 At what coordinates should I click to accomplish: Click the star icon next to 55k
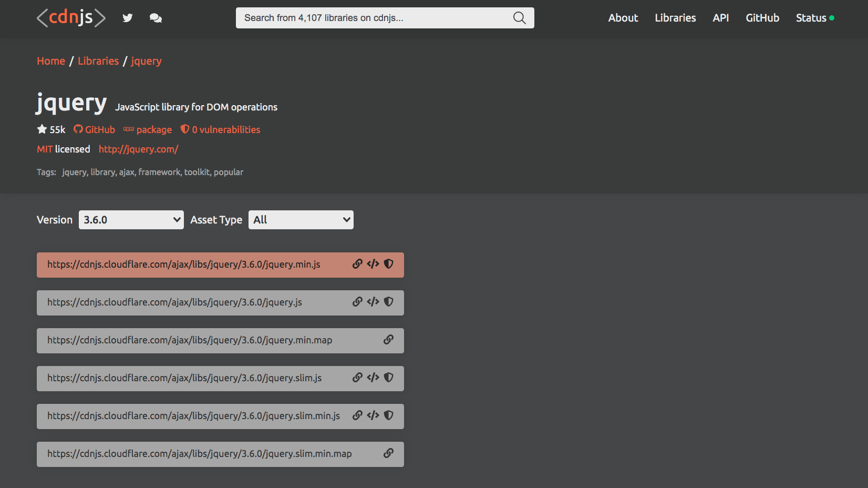click(42, 129)
